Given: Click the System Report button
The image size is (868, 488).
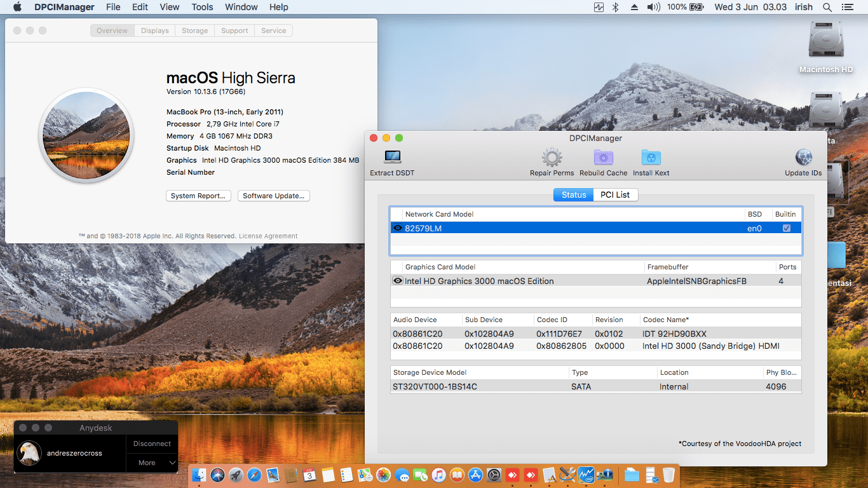Looking at the screenshot, I should point(198,196).
